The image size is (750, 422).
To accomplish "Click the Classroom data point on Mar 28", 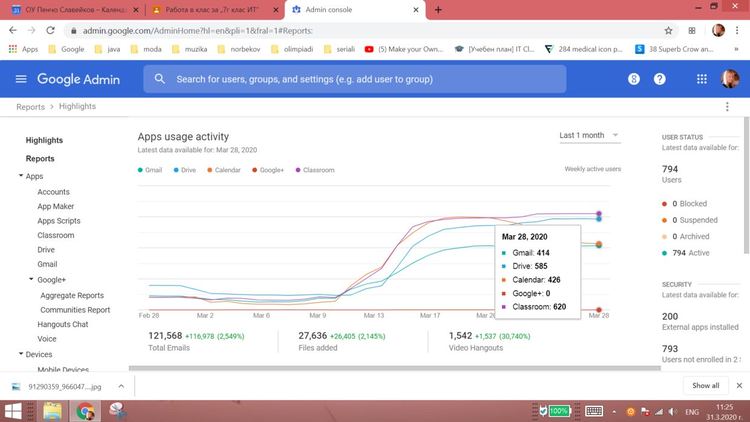I will tap(598, 213).
